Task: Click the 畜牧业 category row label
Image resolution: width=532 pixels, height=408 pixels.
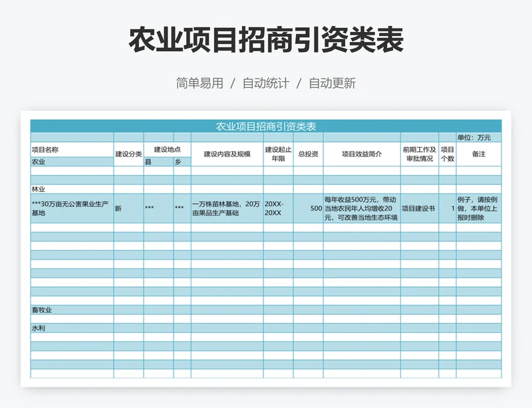Action: [72, 309]
